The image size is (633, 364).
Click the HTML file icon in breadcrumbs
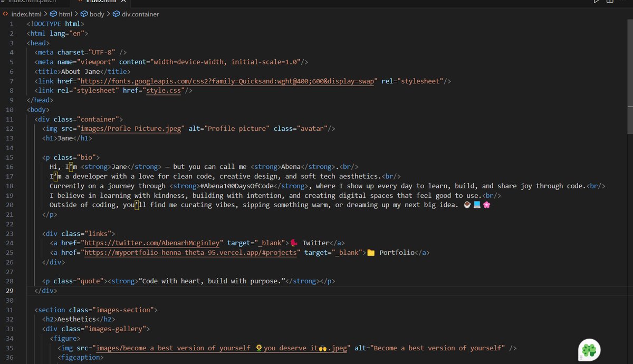5,14
